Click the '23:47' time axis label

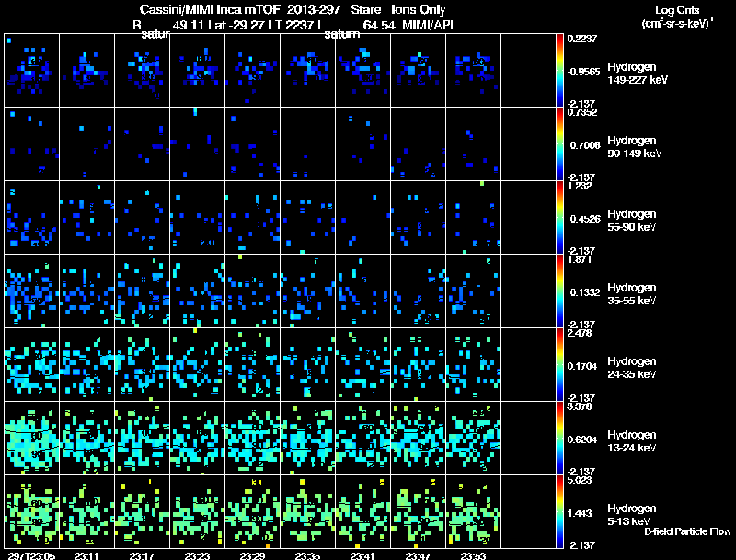(x=418, y=556)
